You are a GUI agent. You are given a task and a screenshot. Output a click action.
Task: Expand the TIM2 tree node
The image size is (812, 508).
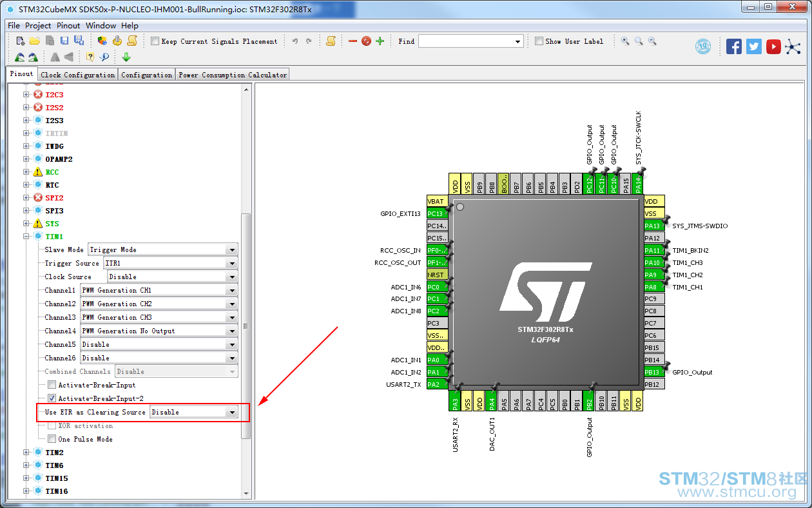(26, 453)
